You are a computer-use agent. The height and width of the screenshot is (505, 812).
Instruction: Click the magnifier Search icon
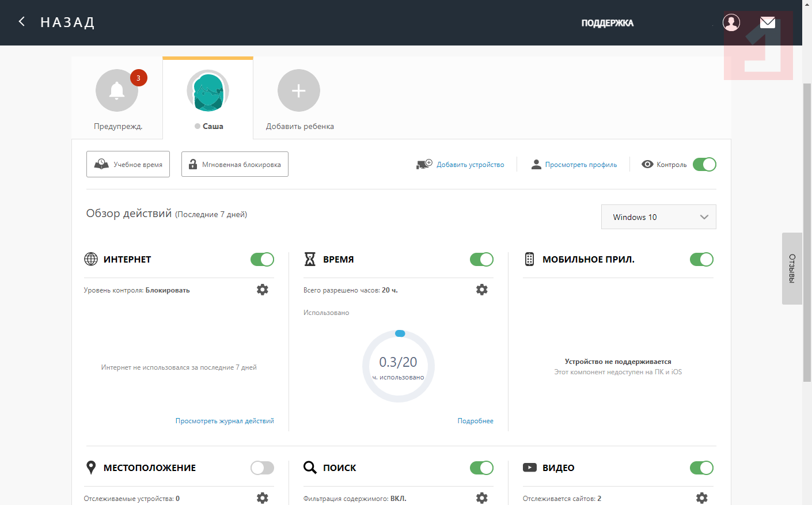point(310,468)
